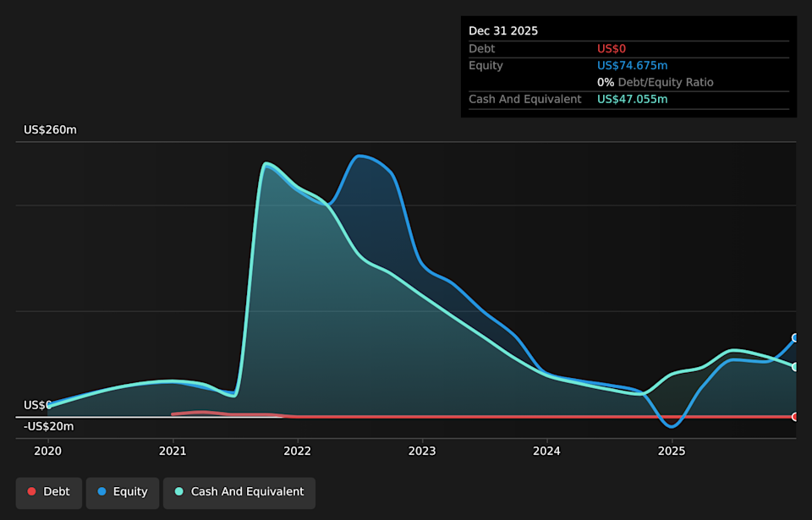Select the 2025 x-axis label
This screenshot has height=520, width=812.
pos(672,452)
